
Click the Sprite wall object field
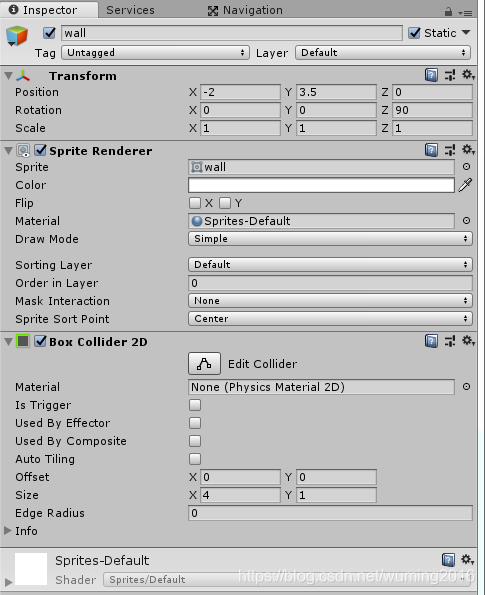pyautogui.click(x=321, y=167)
